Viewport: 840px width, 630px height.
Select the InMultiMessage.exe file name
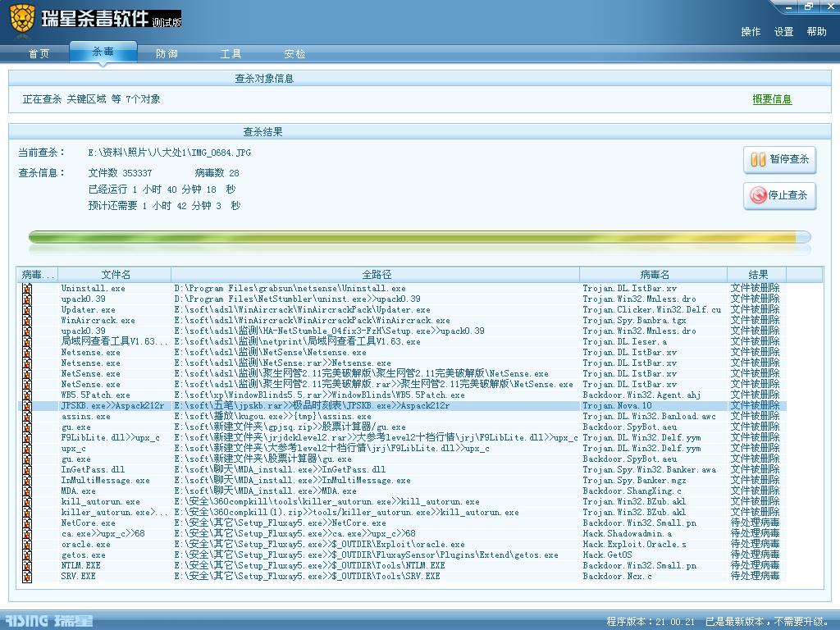click(x=106, y=481)
